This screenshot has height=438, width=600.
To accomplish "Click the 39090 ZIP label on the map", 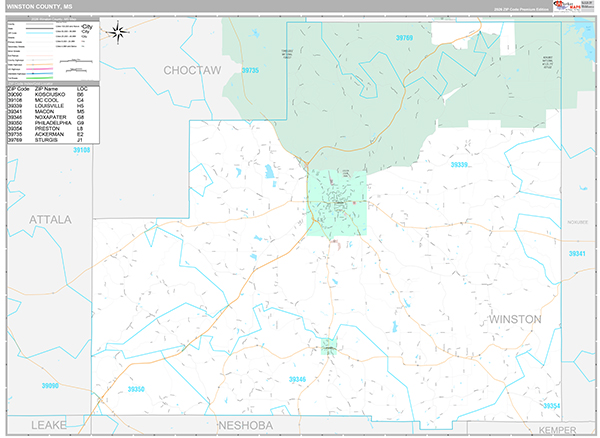I will [50, 386].
